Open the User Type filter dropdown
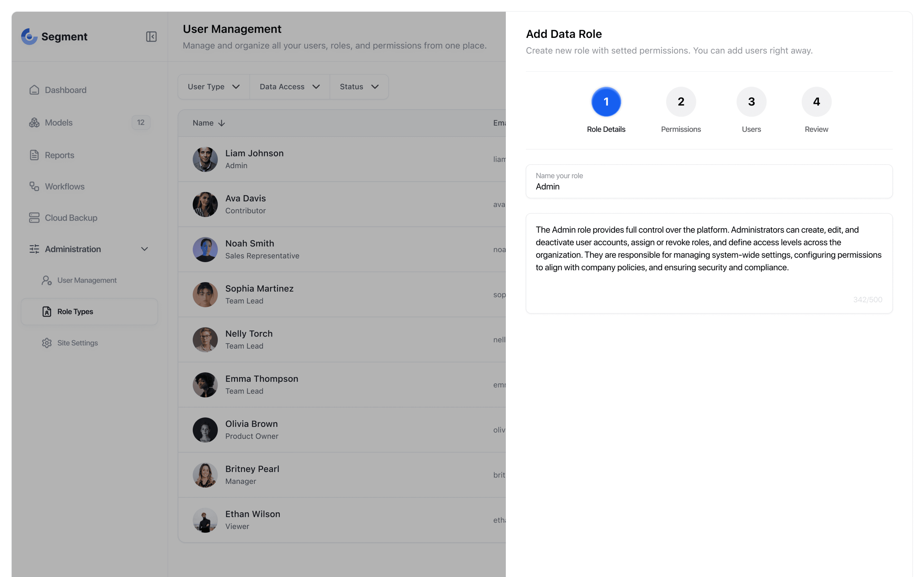Screen dimensions: 924x577 [x=213, y=87]
